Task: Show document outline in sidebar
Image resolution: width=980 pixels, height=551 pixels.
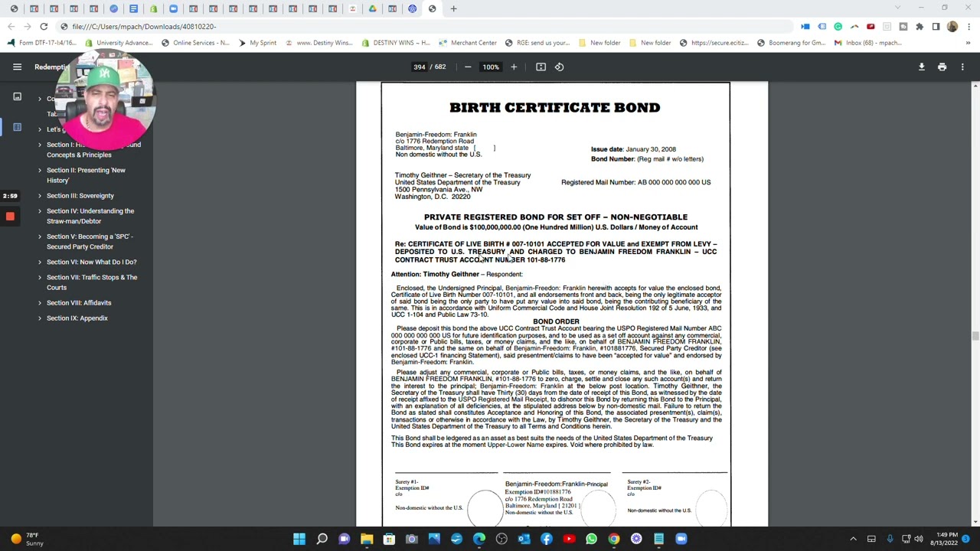Action: pos(17,127)
